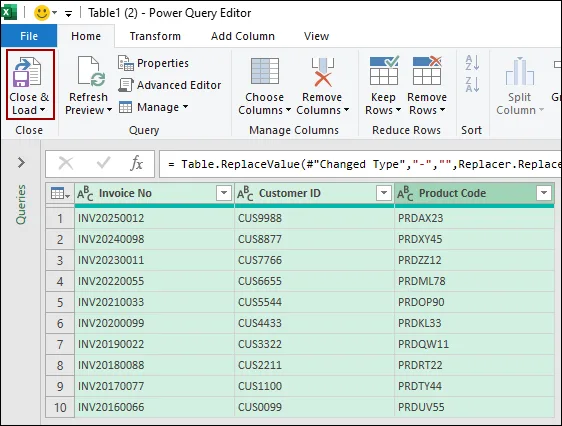Click the Remove Columns icon
Screen dimensions: 562x426
coord(323,72)
